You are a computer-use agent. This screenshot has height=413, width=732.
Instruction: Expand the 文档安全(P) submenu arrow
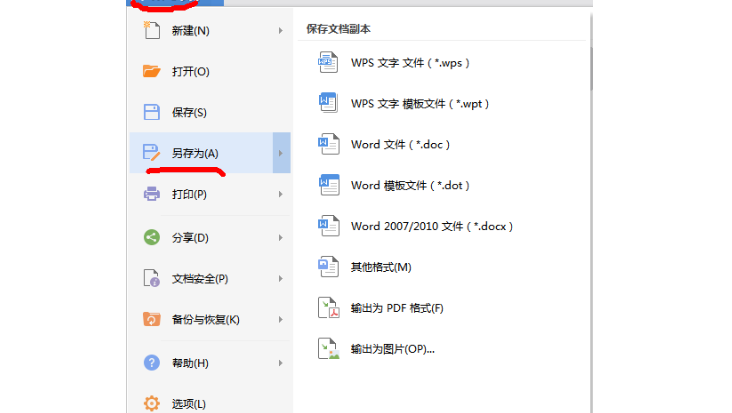pos(281,279)
